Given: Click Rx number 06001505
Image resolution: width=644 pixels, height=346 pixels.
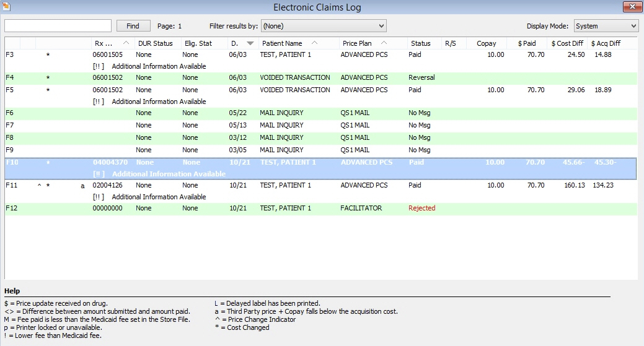Looking at the screenshot, I should click(x=108, y=54).
